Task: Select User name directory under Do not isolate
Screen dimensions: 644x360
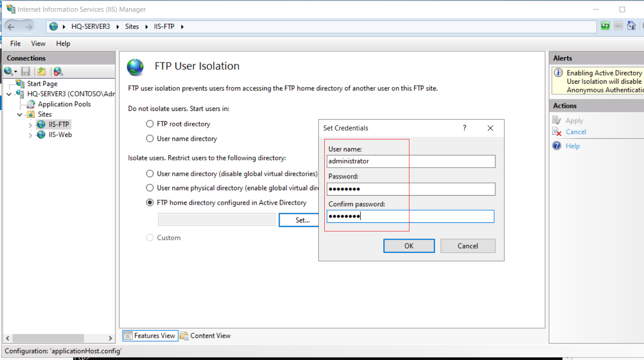Action: click(150, 139)
